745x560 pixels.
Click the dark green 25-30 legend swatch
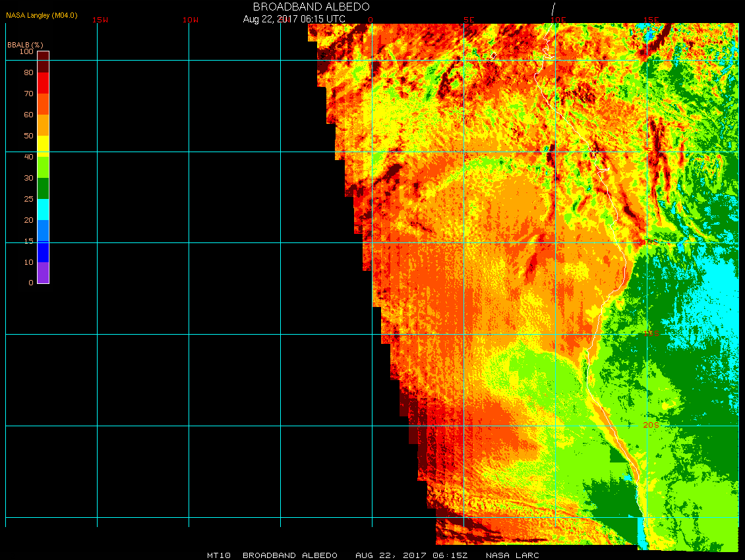click(x=44, y=188)
